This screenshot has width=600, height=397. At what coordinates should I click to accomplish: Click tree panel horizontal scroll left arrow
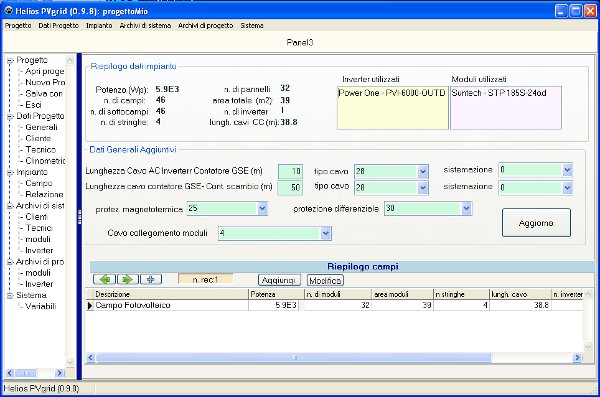click(10, 372)
